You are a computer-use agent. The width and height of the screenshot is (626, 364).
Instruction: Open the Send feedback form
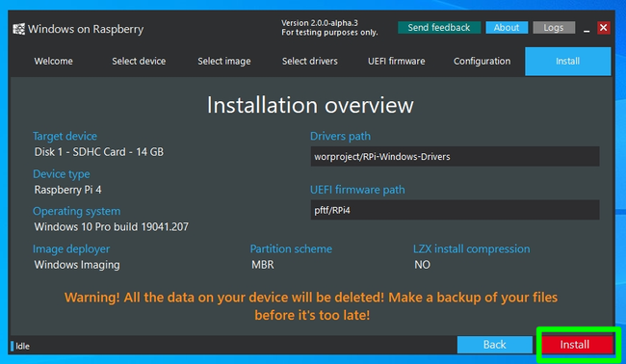point(439,28)
